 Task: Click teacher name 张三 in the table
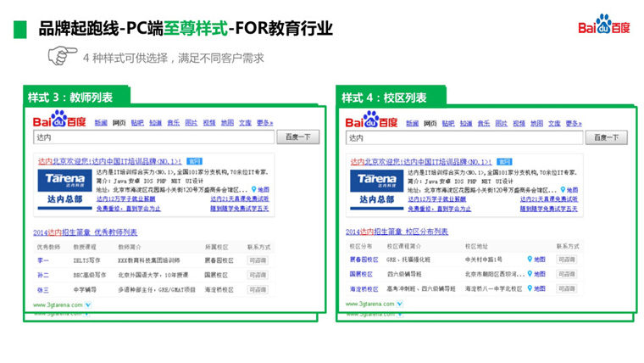pos(42,290)
